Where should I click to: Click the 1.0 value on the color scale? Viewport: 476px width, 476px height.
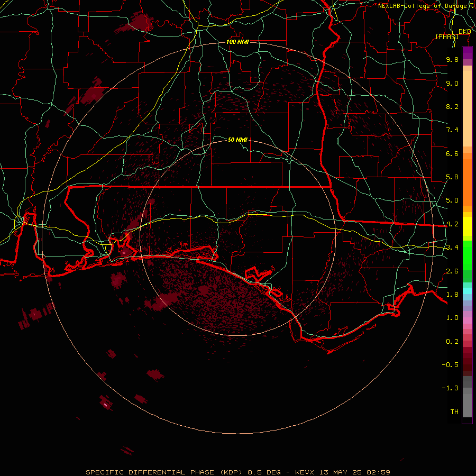tap(452, 318)
